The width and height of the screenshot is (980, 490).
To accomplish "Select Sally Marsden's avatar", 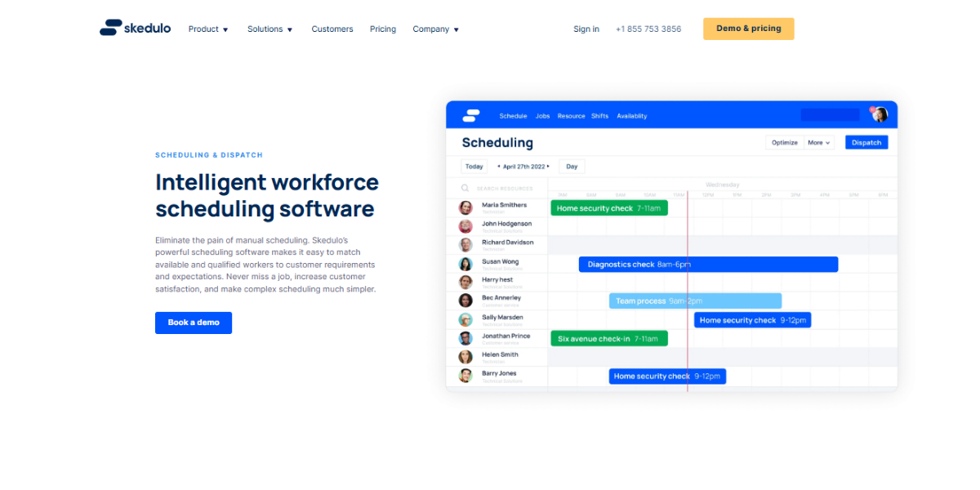I will click(465, 319).
